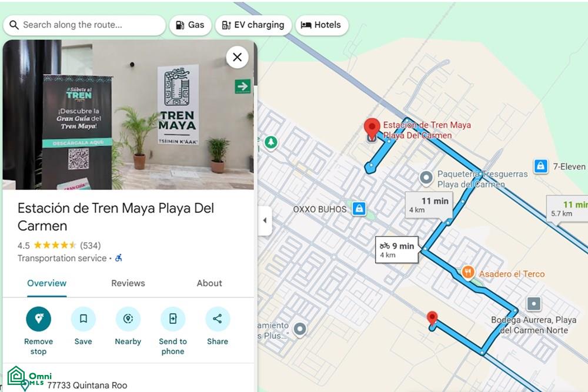The height and width of the screenshot is (392, 588).
Task: Filter route by Gas stations
Action: coord(191,25)
